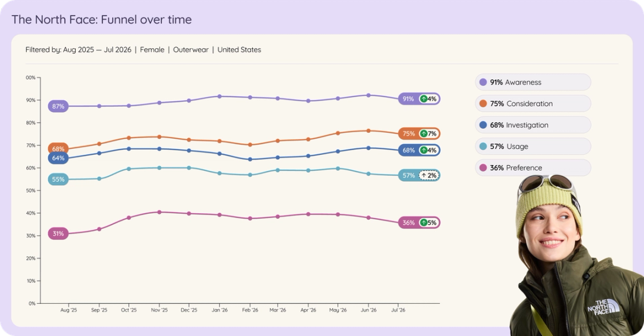Click the pink Preference legend dot
The image size is (644, 336).
coord(483,167)
